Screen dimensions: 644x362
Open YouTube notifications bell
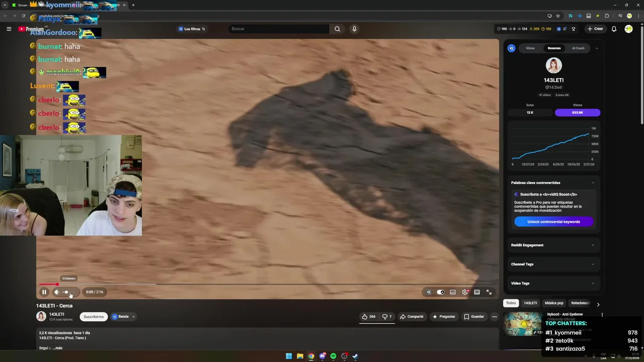(614, 29)
